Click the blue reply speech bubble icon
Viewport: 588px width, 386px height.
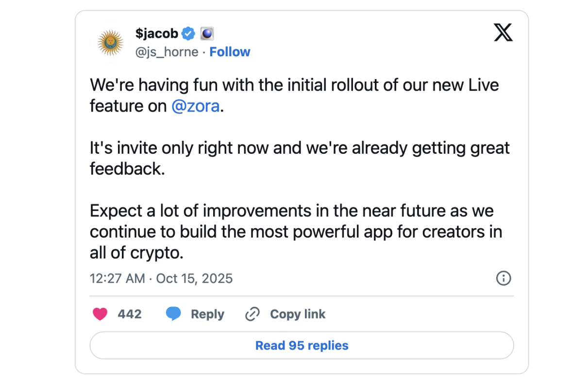point(173,314)
